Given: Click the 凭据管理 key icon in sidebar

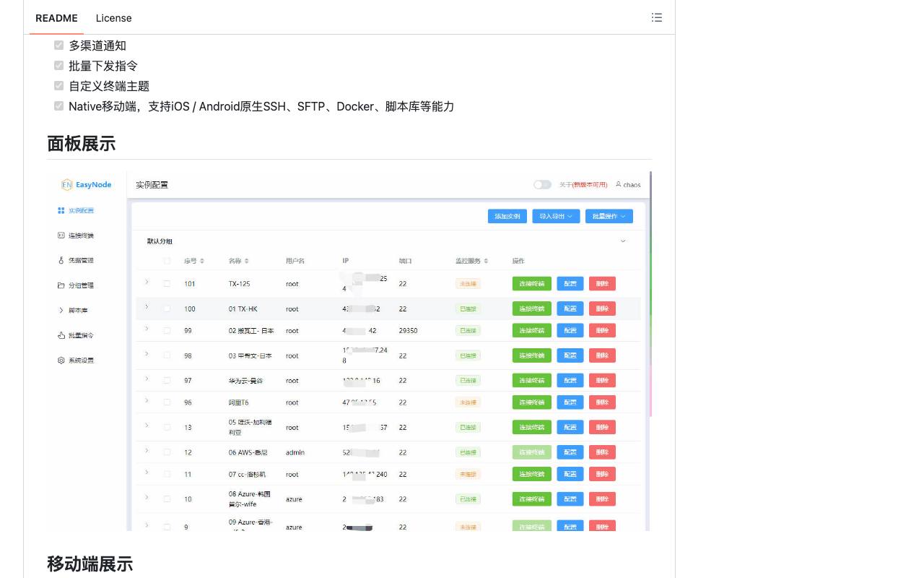Looking at the screenshot, I should pos(61,260).
